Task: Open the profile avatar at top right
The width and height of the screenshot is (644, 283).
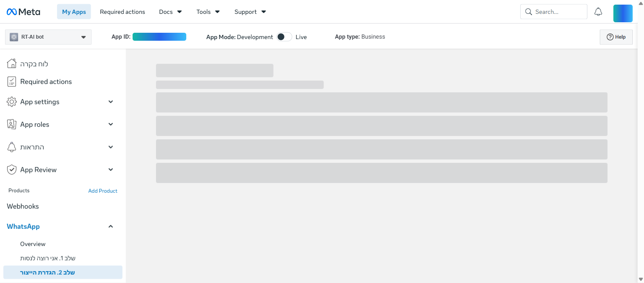Action: 623,13
